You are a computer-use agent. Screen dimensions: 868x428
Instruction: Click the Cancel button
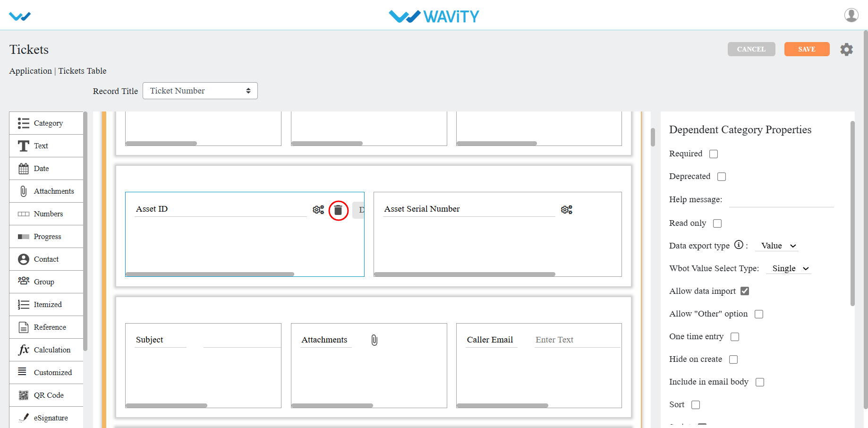751,49
